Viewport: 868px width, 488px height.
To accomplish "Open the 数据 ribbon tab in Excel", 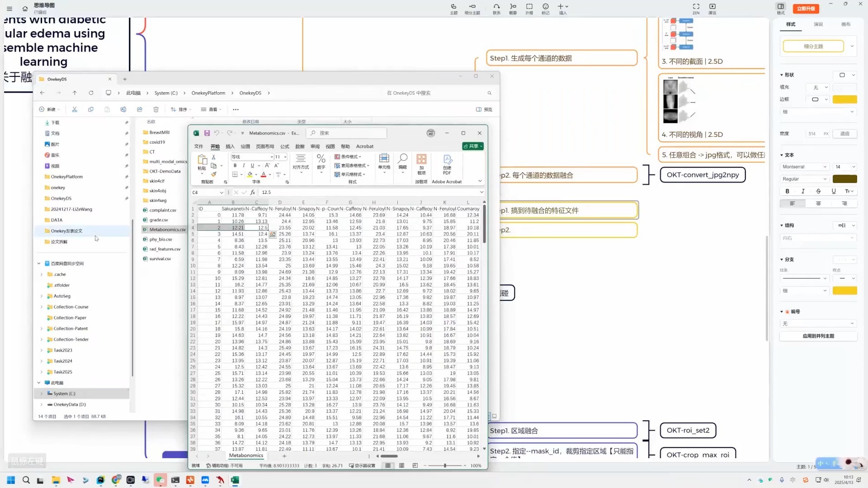I will coord(300,146).
